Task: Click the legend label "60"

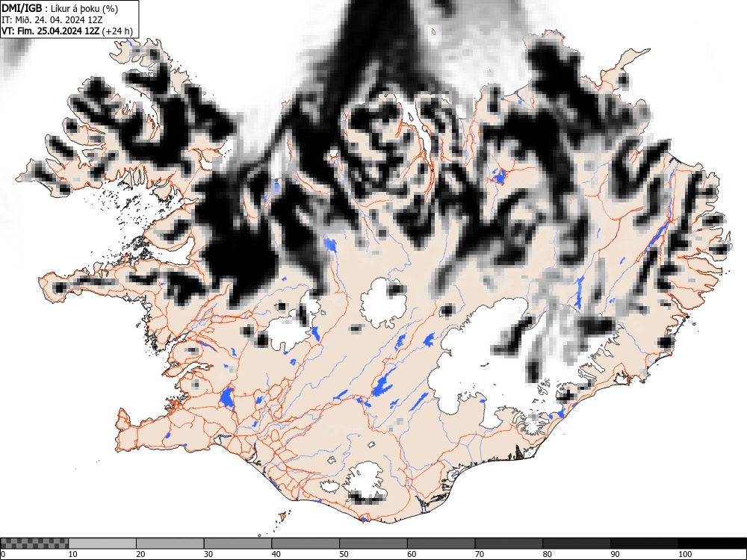Action: point(411,554)
